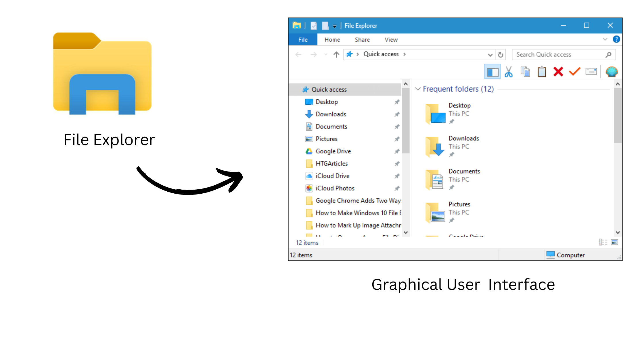Viewport: 644px width, 362px height.
Task: Click Pictures folder icon in Frequent folders
Action: tap(436, 213)
